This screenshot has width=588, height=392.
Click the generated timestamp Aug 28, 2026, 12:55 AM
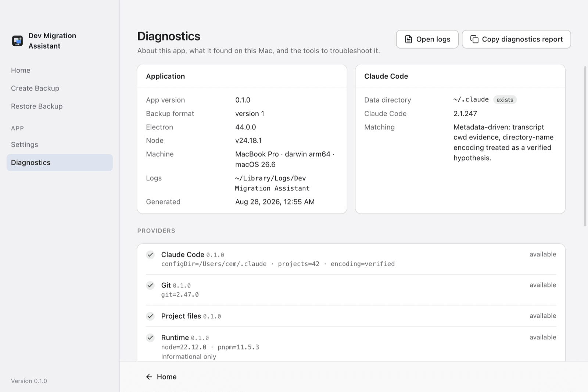(275, 202)
